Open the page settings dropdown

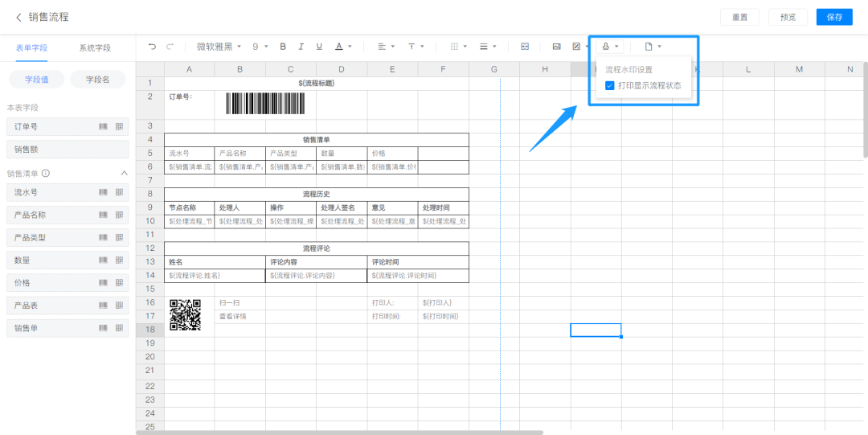(x=653, y=47)
